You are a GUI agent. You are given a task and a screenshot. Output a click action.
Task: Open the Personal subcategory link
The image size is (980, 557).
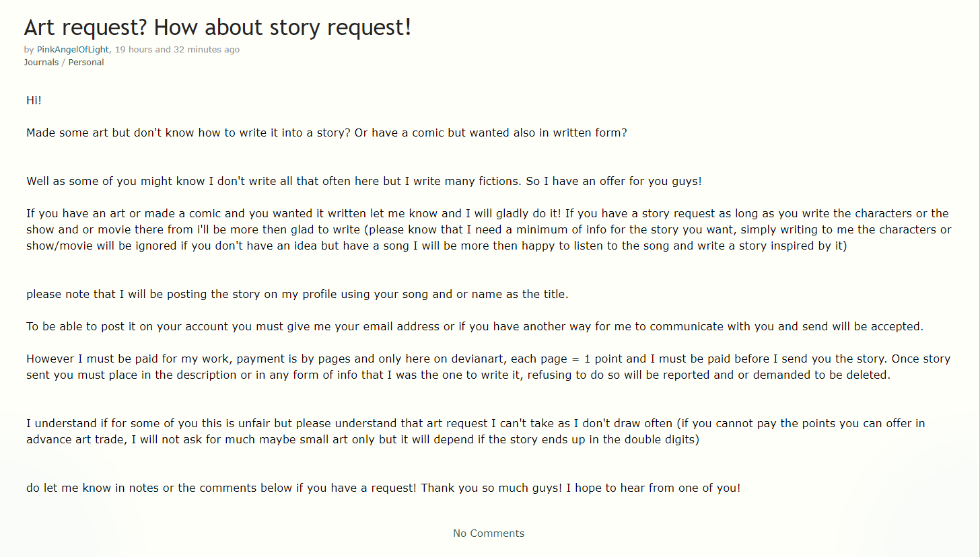(x=86, y=62)
